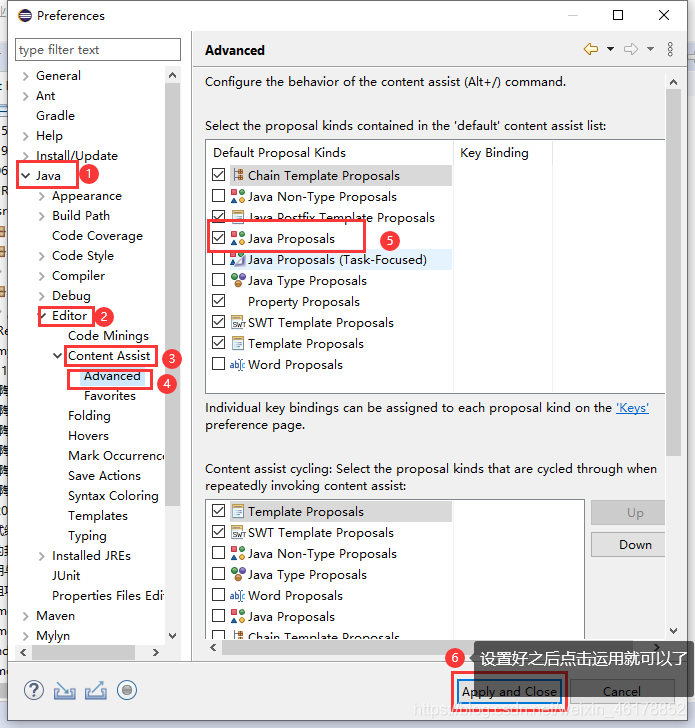Open the Favorites page under Content Assist
This screenshot has height=728, width=695.
coord(110,396)
